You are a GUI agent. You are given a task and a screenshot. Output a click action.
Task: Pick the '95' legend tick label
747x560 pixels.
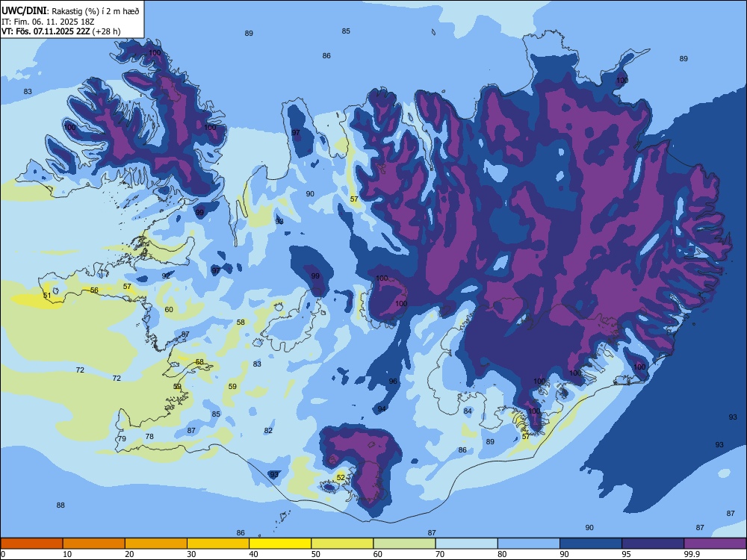(x=626, y=554)
